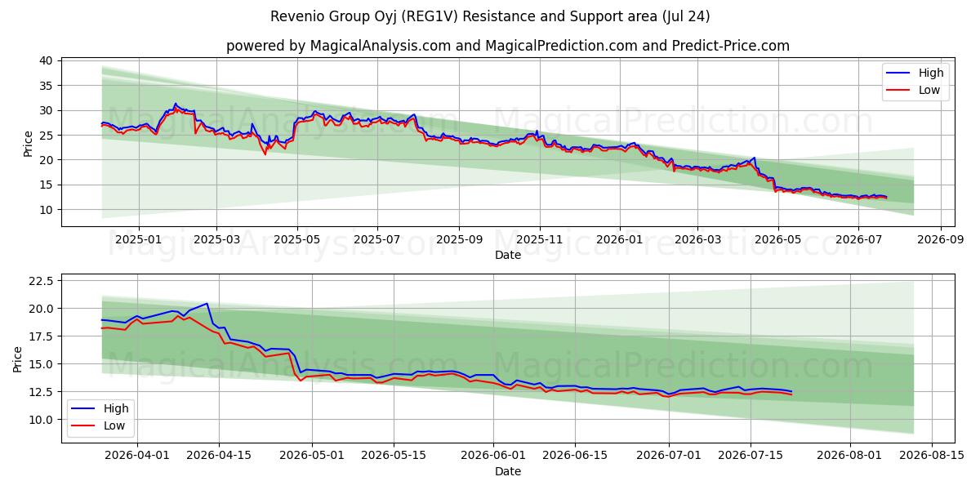The height and width of the screenshot is (490, 980).
Task: Click the 15.0 price tick on the bottom chart
Action: [41, 364]
